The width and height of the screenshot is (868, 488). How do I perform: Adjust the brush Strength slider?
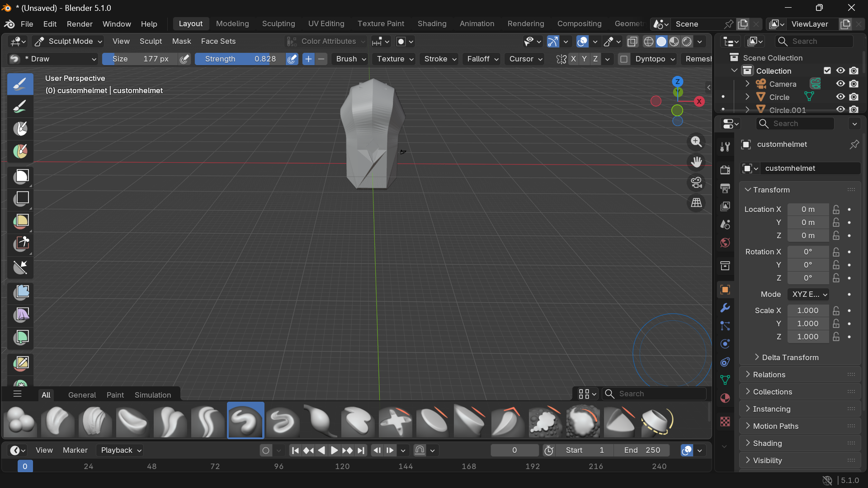click(240, 59)
